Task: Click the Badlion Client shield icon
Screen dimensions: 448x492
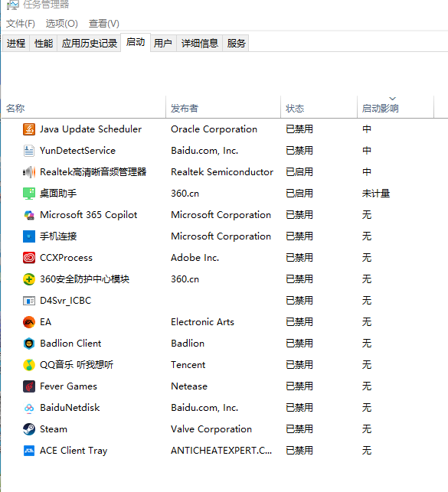Action: [x=29, y=344]
